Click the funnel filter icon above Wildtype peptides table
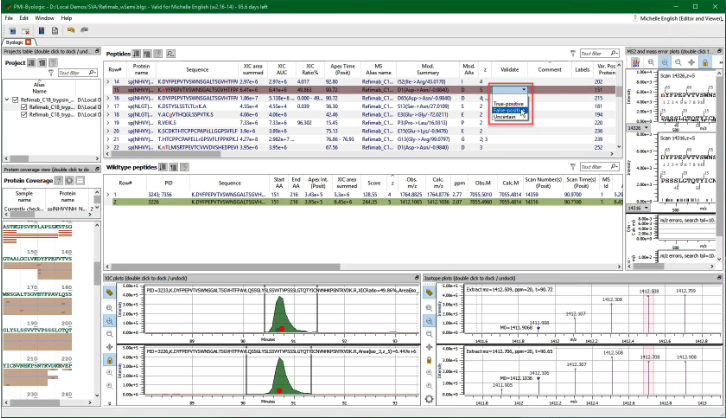Screen dimensions: 726x418 coord(573,167)
